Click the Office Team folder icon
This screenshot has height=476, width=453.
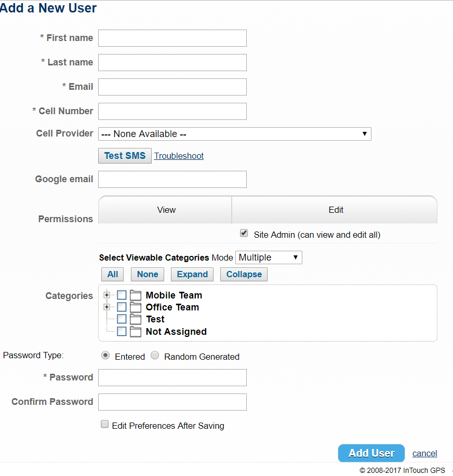(135, 307)
